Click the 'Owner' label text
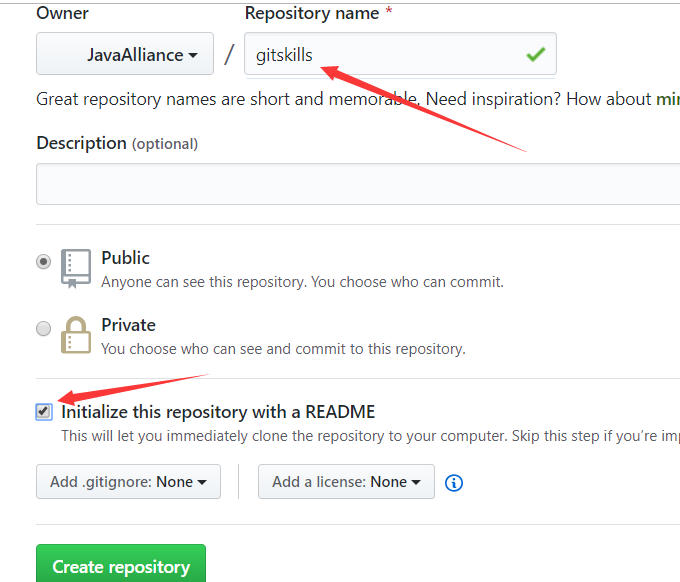This screenshot has width=680, height=582. tap(62, 13)
